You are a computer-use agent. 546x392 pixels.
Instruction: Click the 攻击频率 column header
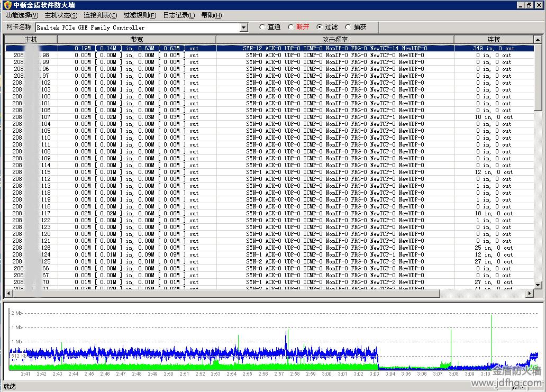tap(335, 40)
